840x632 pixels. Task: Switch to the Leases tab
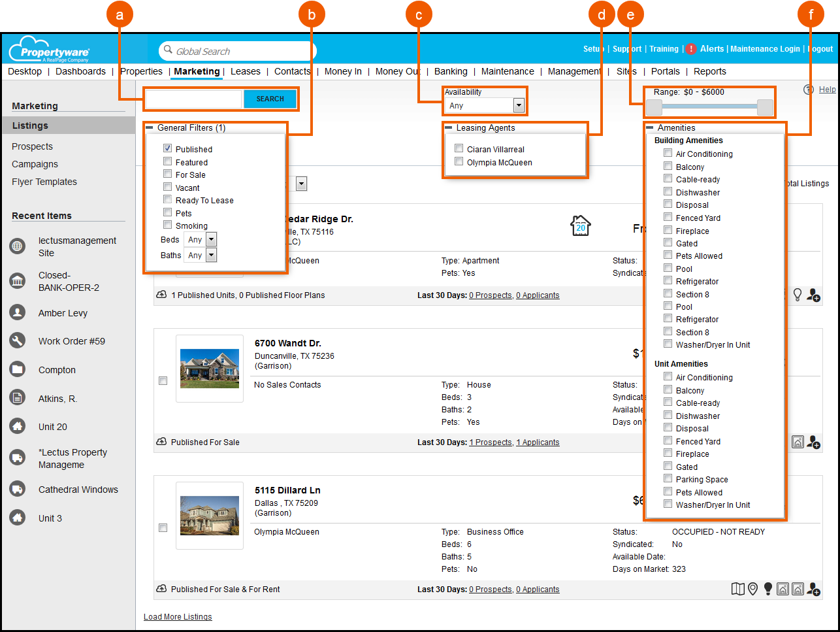click(245, 71)
